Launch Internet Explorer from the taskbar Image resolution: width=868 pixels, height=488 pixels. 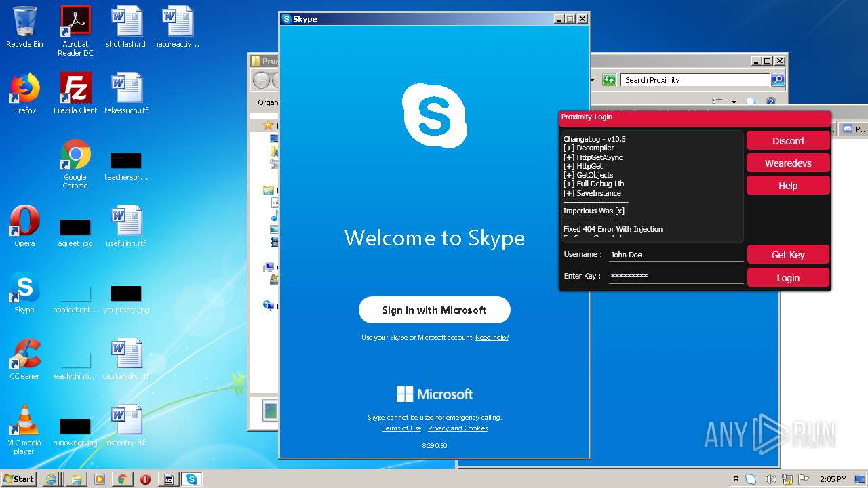pos(52,479)
